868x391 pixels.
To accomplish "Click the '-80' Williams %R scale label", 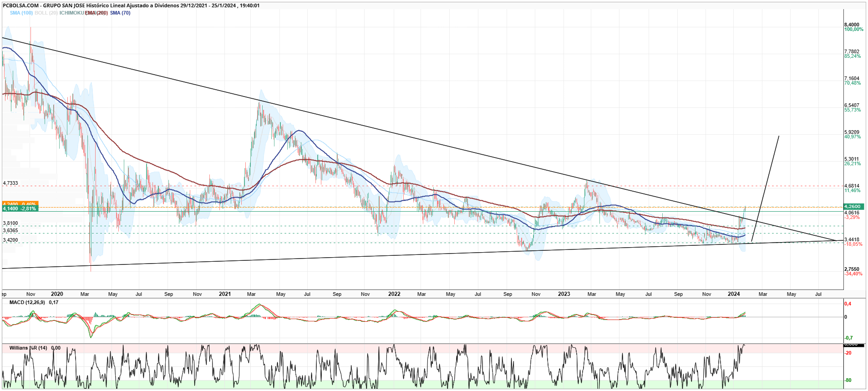I will tap(848, 381).
